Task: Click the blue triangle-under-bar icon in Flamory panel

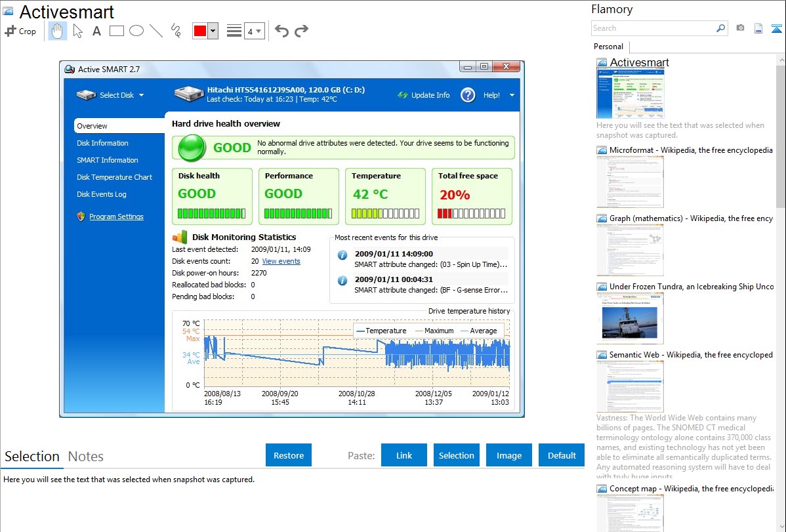Action: coord(776,28)
